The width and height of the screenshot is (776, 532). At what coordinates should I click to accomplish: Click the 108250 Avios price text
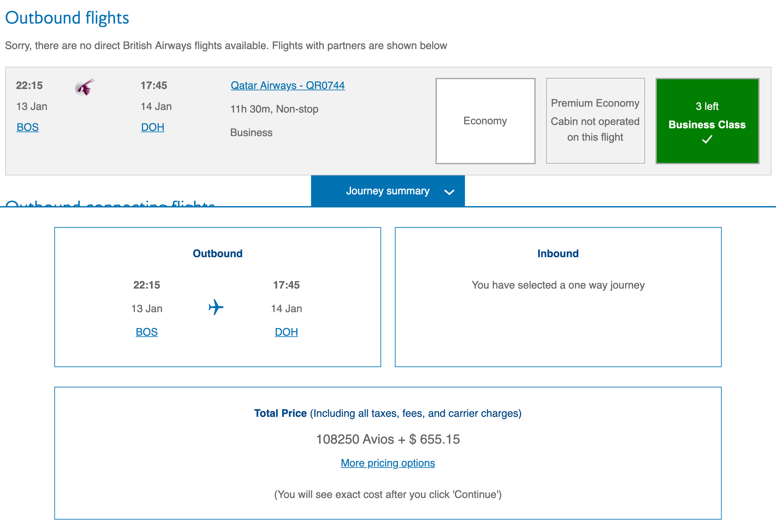pos(388,439)
